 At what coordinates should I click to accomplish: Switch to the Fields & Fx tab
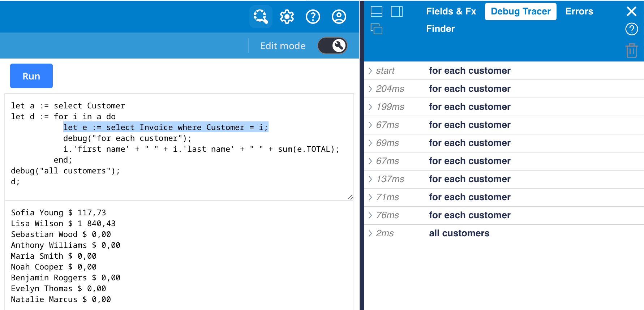[x=451, y=12]
